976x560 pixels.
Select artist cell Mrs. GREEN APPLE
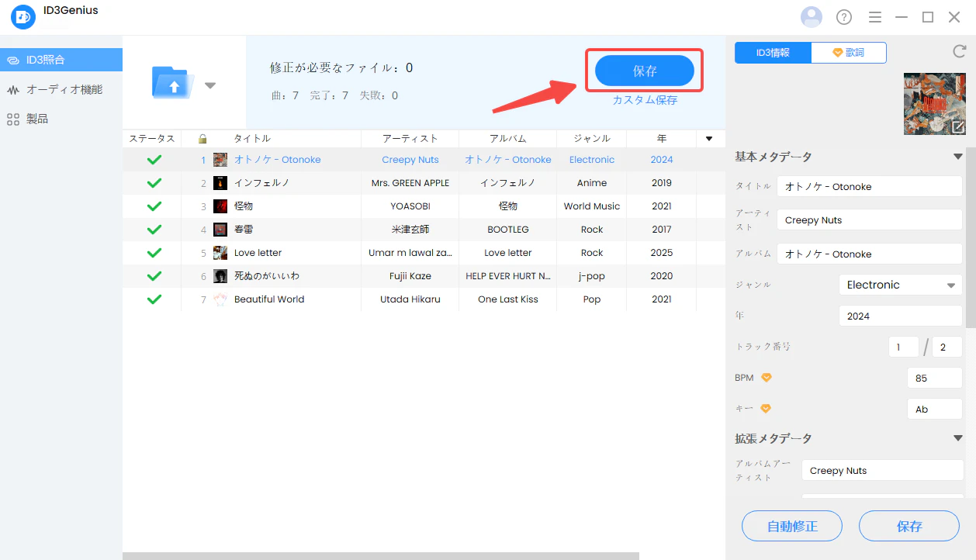[x=410, y=183]
